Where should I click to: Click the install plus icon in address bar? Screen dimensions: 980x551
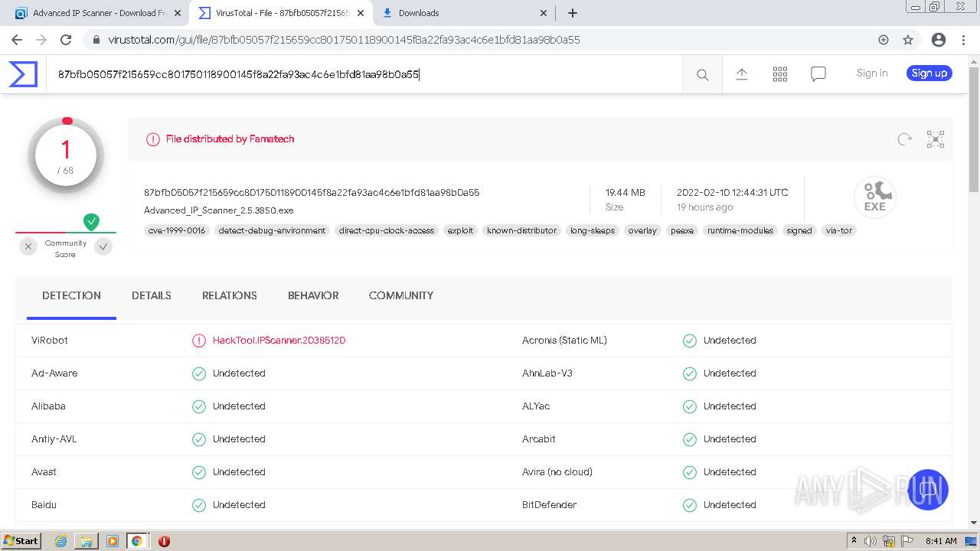(884, 40)
